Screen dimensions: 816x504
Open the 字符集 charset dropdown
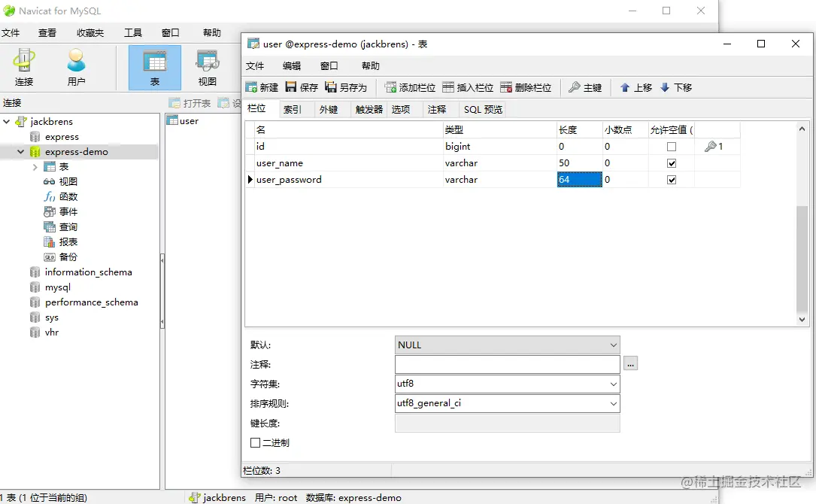pos(614,384)
